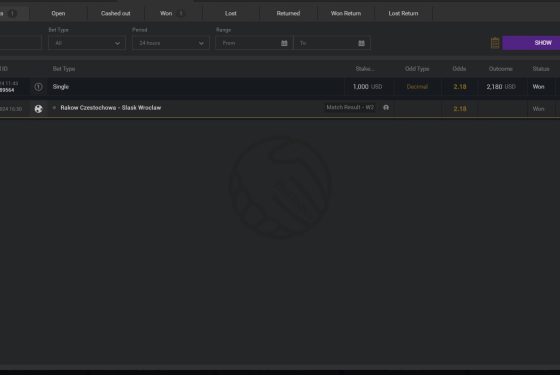Open the To date calendar icon
This screenshot has height=375, width=560.
[361, 43]
